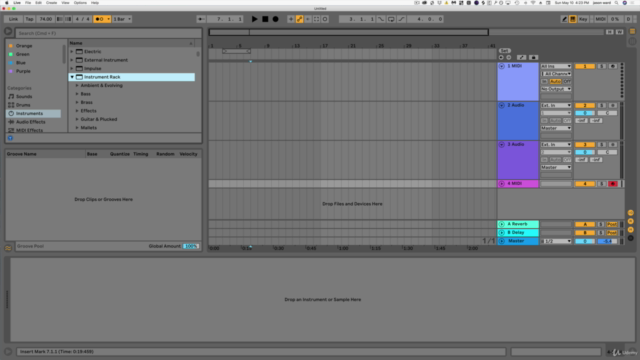Viewport: 640px width, 360px height.
Task: Click the browser preview toggle icon
Action: tap(10, 138)
